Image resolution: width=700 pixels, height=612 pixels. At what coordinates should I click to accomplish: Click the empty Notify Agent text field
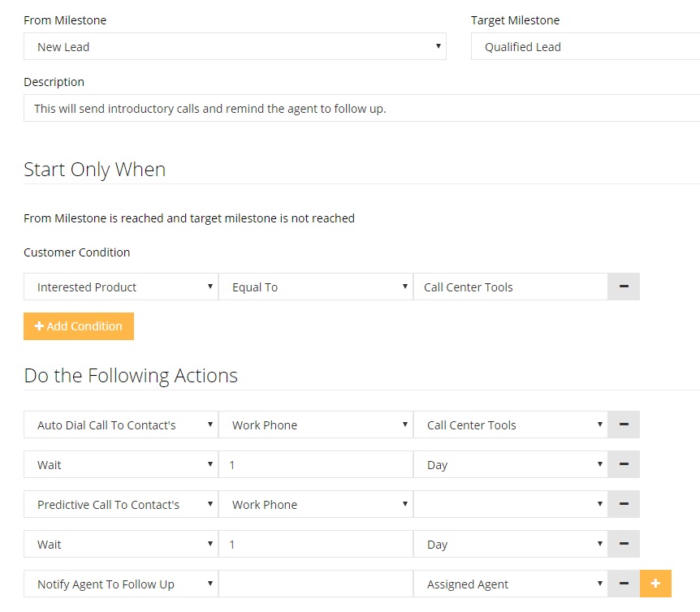pyautogui.click(x=316, y=584)
